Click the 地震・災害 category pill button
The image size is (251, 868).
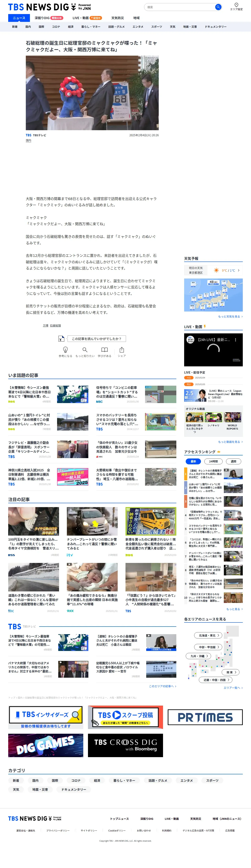pyautogui.click(x=40, y=790)
